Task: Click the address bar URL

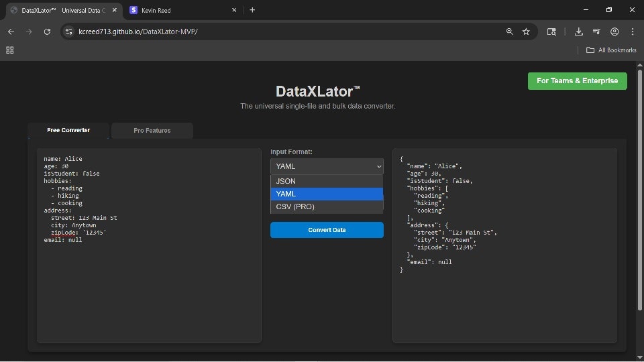Action: coord(138,32)
